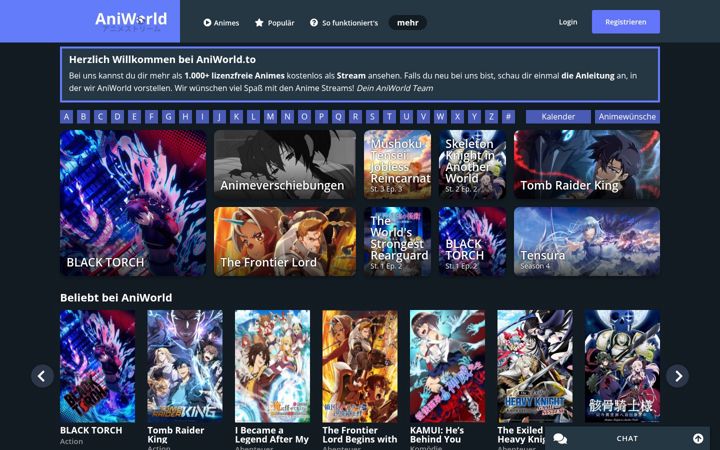Filter animes by letter P
The image size is (720, 450).
tap(321, 117)
